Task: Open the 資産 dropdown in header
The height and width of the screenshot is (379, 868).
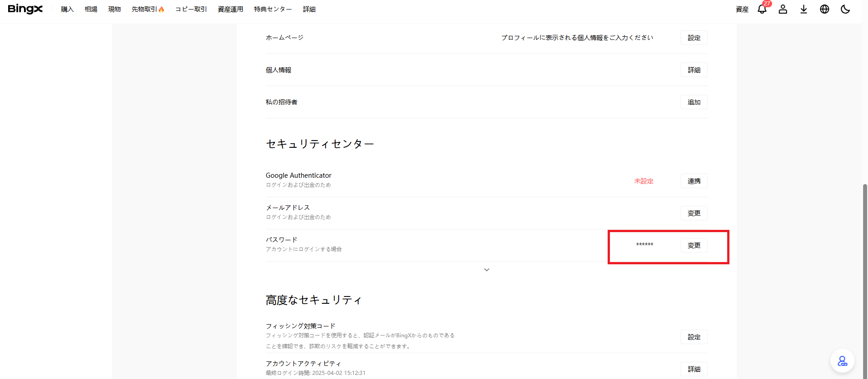Action: tap(742, 10)
